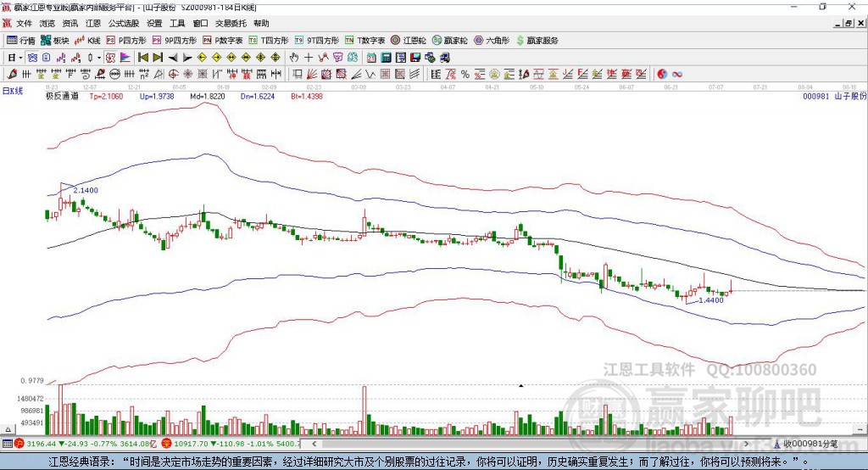Viewport: 868px width, 470px height.
Task: Open the 设置 menu
Action: pyautogui.click(x=154, y=23)
